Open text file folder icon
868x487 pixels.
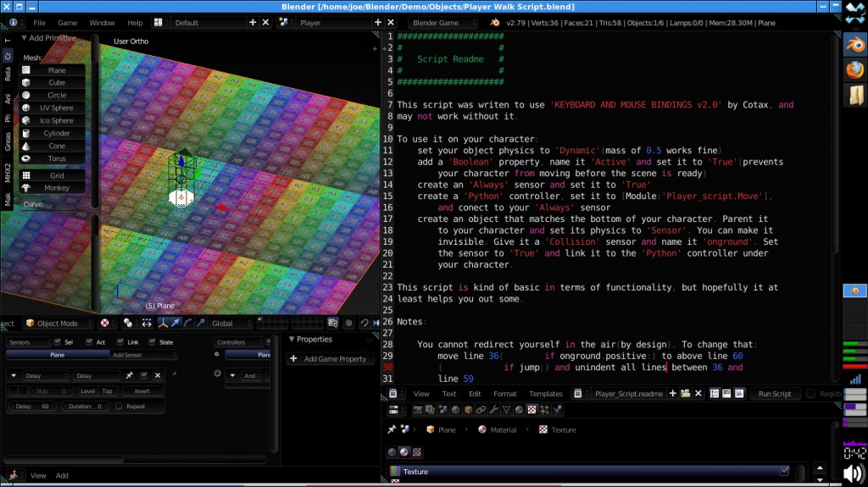point(685,394)
